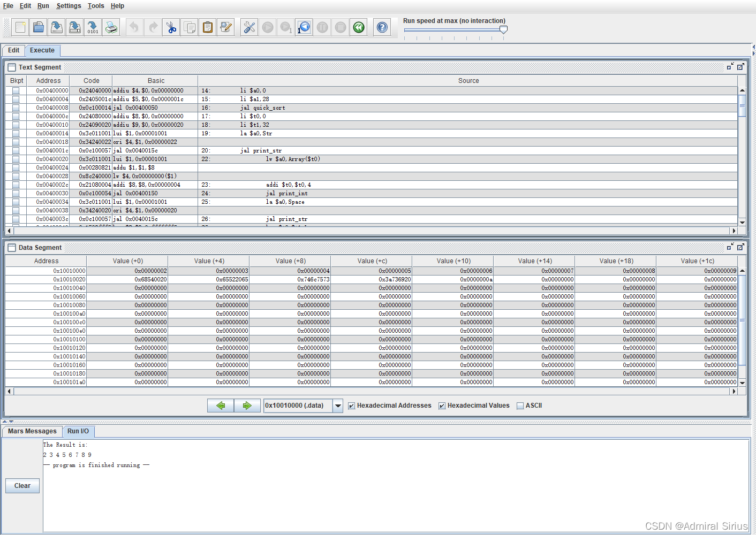Stop the running program icon

tap(341, 27)
